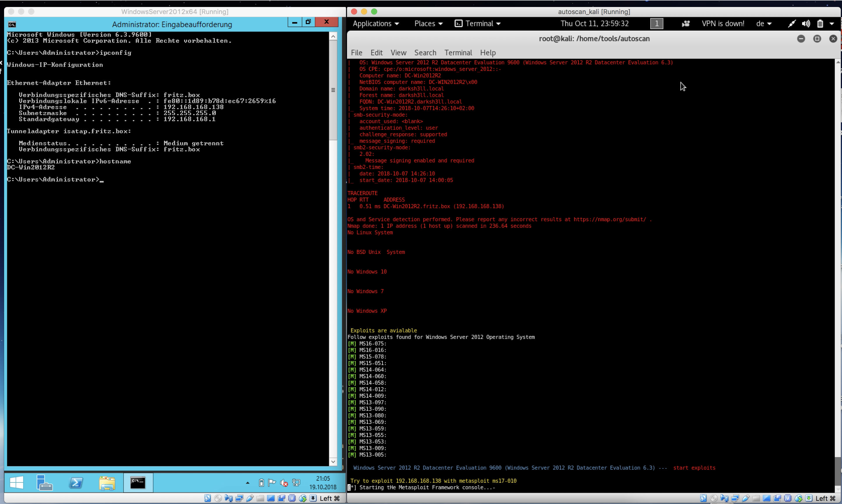The image size is (842, 504).
Task: Click CPU virtualization indicator in Windows VM status bar
Action: (x=292, y=498)
